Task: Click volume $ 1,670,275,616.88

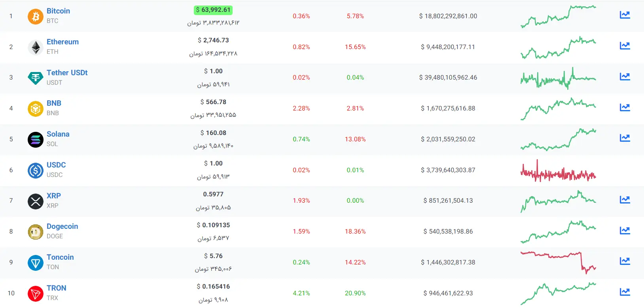Action: tap(448, 108)
